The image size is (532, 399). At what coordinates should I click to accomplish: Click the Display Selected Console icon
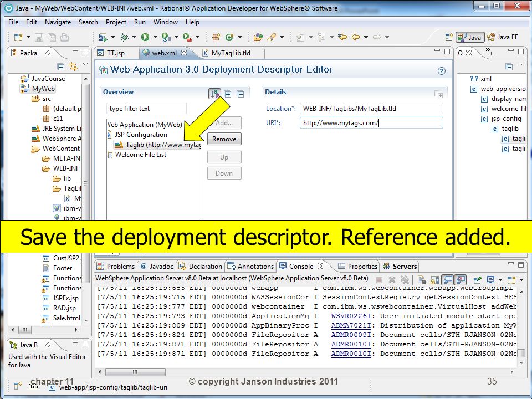pyautogui.click(x=490, y=279)
